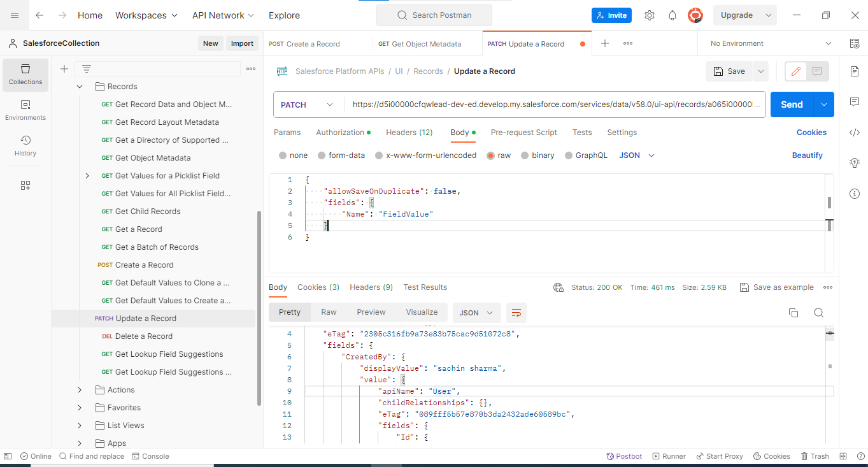868x467 pixels.
Task: Click the collections filter icon
Action: click(87, 69)
